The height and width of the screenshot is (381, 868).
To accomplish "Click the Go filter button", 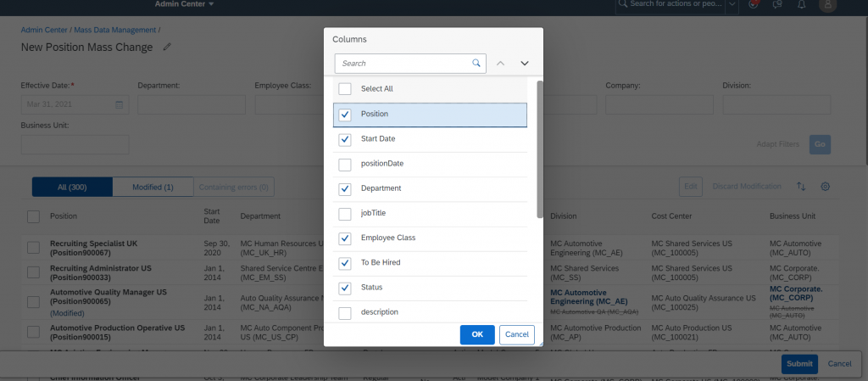I will tap(820, 144).
